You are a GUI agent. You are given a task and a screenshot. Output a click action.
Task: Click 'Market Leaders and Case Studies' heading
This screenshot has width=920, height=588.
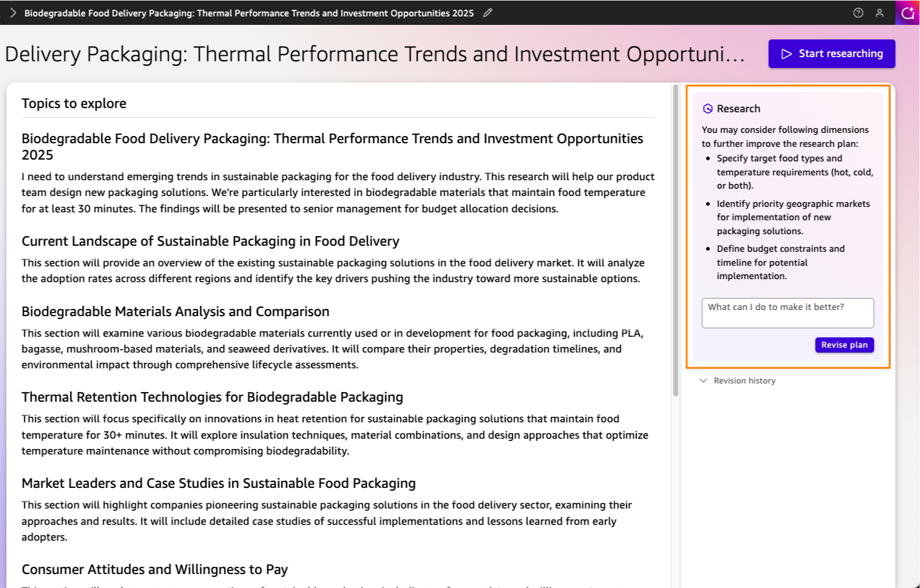click(x=218, y=484)
